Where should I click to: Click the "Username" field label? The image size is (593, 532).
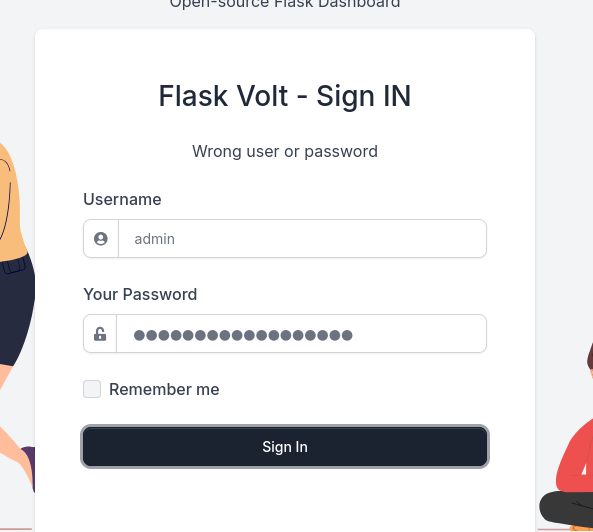click(122, 199)
